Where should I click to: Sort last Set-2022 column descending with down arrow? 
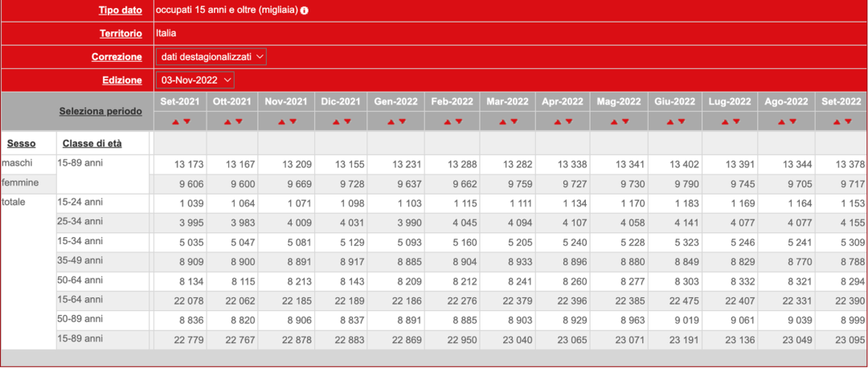click(x=848, y=122)
